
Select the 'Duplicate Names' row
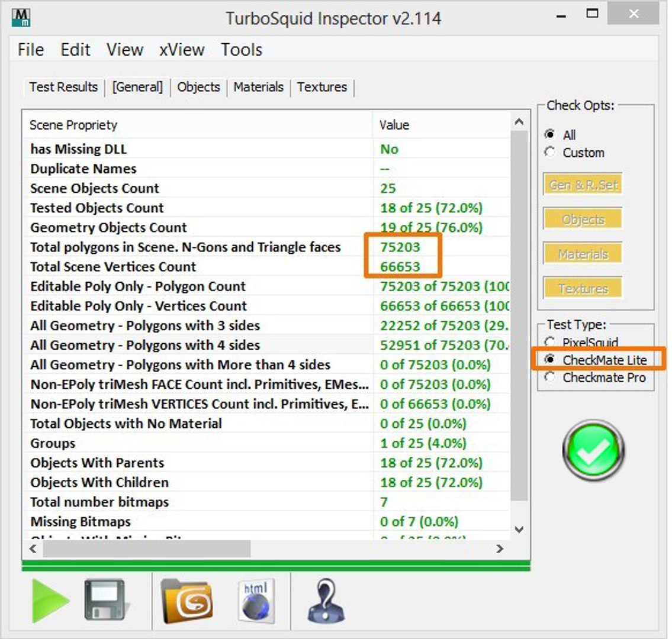(266, 169)
